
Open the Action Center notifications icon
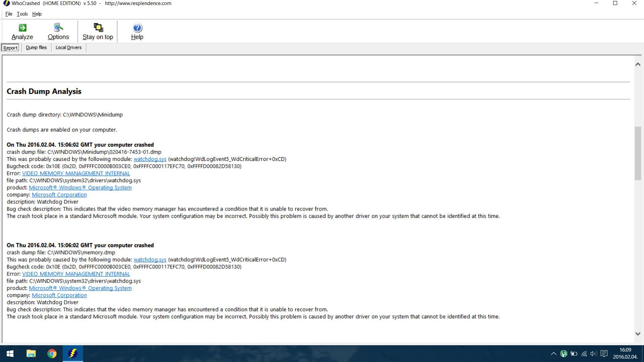[x=604, y=354]
